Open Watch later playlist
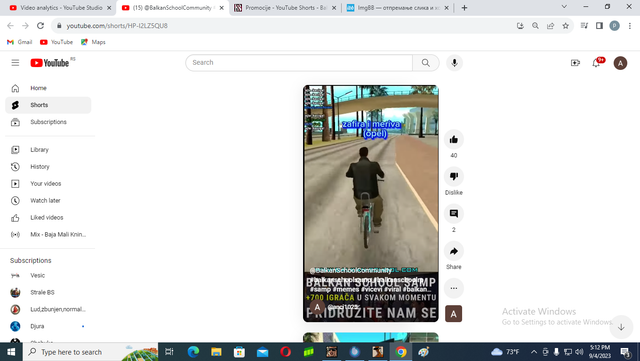640x361 pixels. (x=48, y=201)
